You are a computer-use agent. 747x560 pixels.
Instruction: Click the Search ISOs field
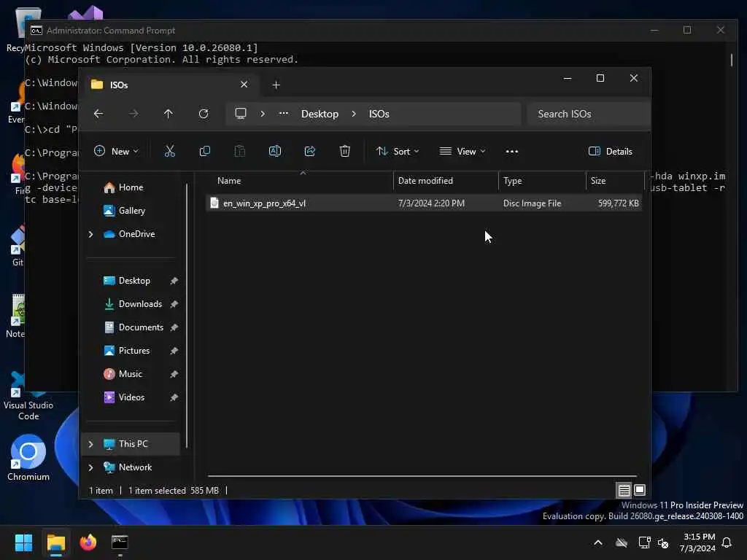[589, 114]
